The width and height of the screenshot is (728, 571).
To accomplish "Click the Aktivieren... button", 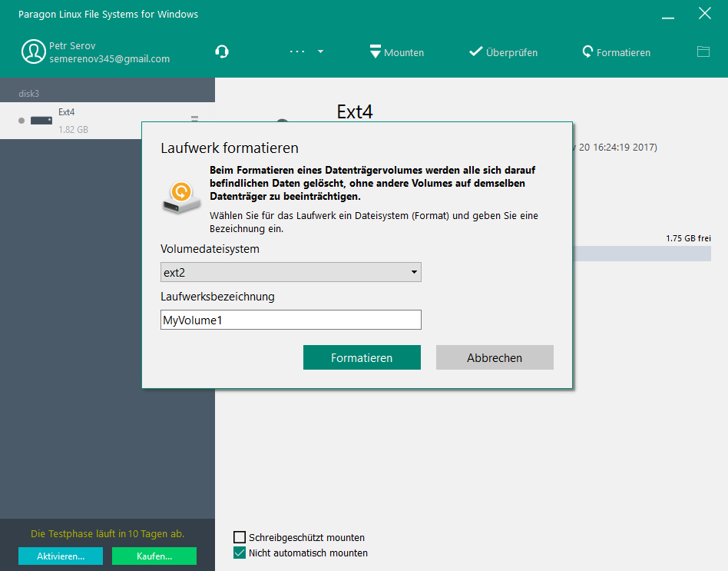I will [60, 556].
